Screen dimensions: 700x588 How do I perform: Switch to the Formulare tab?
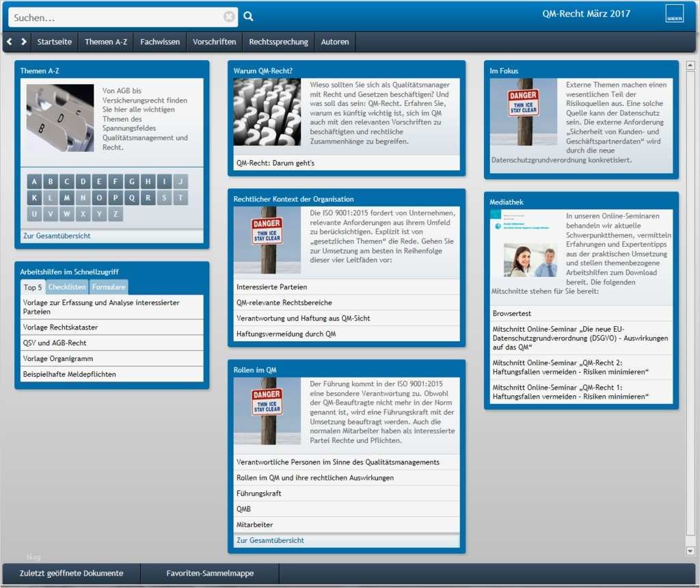[109, 287]
